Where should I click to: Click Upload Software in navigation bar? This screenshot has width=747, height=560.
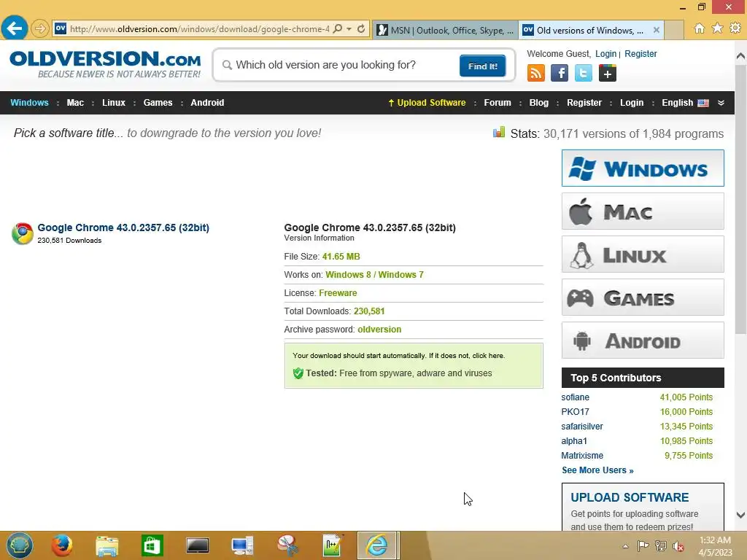(x=426, y=102)
